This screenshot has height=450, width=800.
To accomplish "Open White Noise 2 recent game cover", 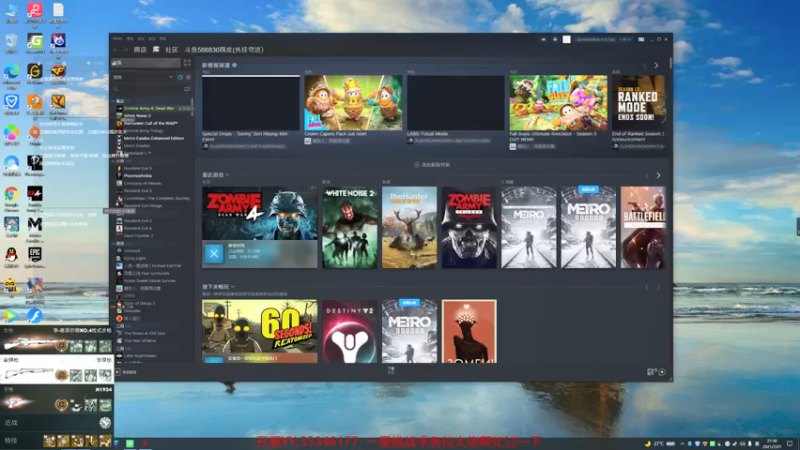I will tap(350, 228).
